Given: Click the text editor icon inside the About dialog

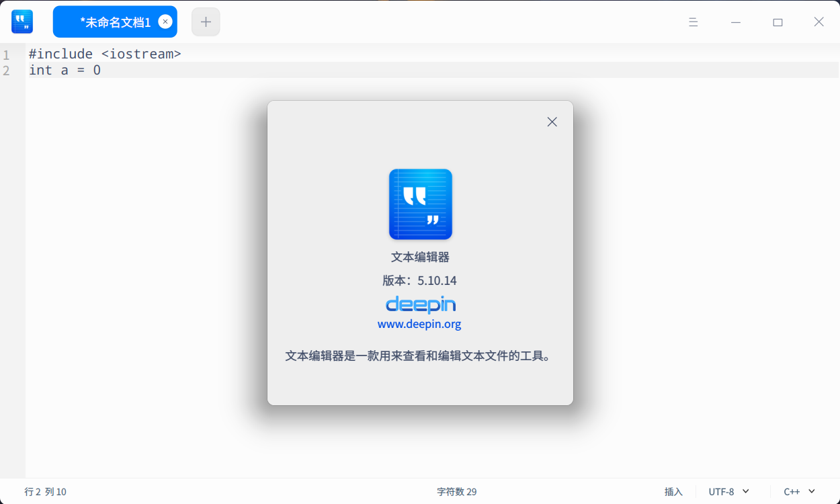Looking at the screenshot, I should (x=420, y=204).
